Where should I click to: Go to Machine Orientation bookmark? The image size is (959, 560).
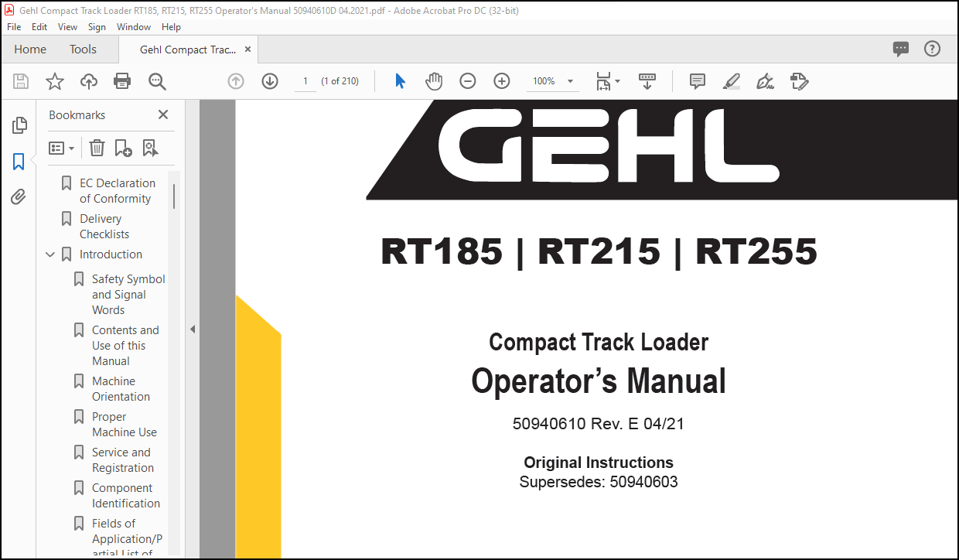click(121, 389)
